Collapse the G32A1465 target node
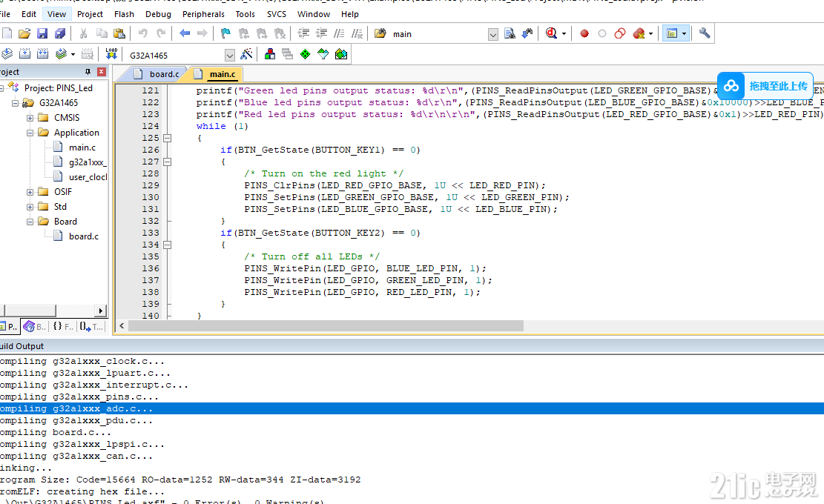The width and height of the screenshot is (824, 504). (16, 103)
